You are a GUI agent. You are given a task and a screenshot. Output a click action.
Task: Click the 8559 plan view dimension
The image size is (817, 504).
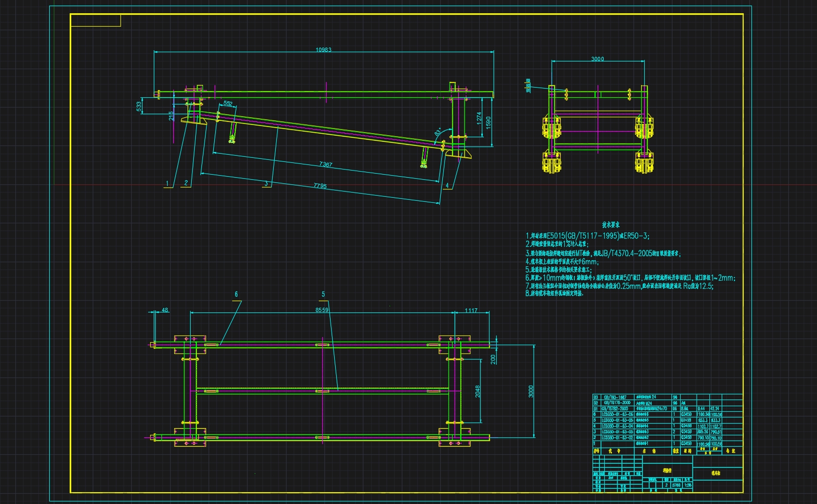(x=322, y=310)
